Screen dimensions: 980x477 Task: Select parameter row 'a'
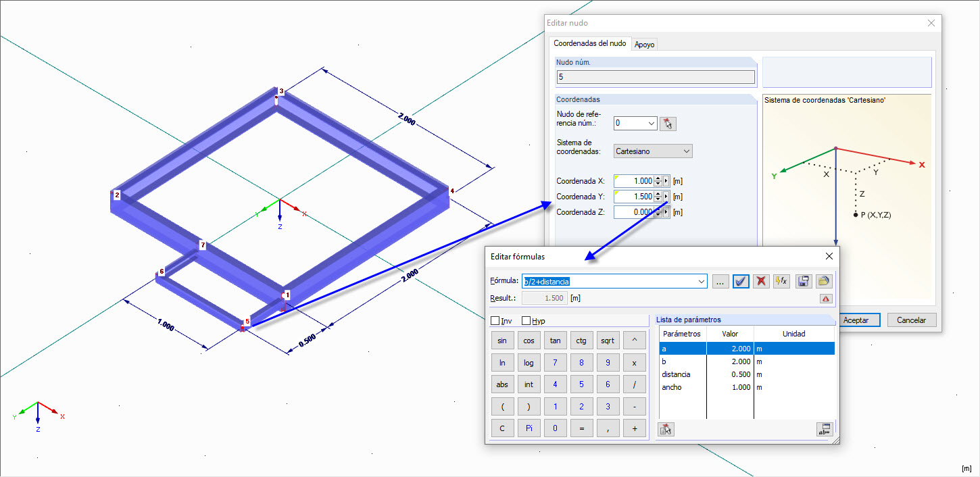coord(747,349)
